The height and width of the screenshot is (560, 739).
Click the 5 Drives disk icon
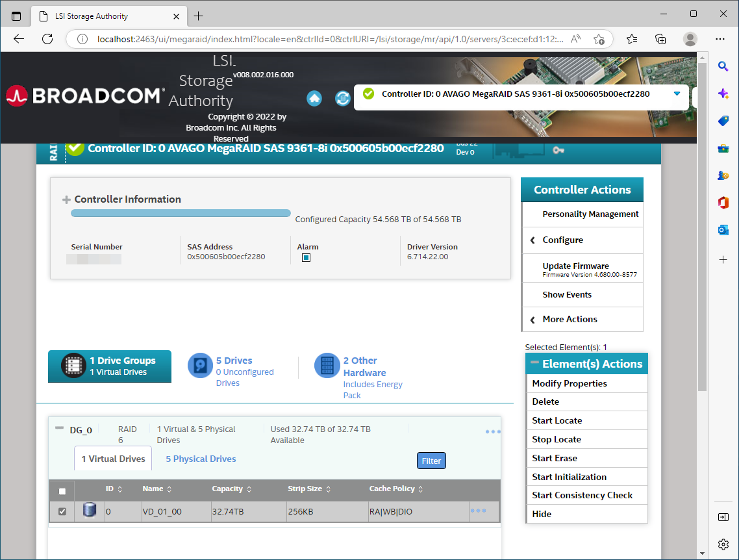200,365
